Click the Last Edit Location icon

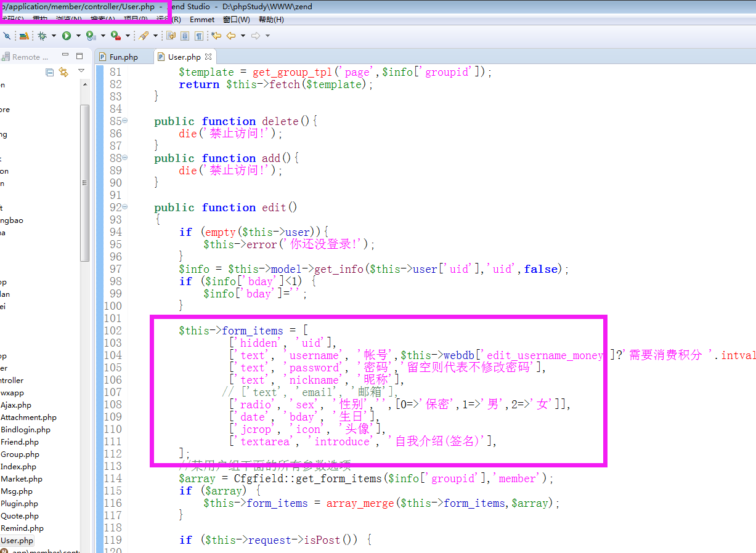[x=216, y=36]
